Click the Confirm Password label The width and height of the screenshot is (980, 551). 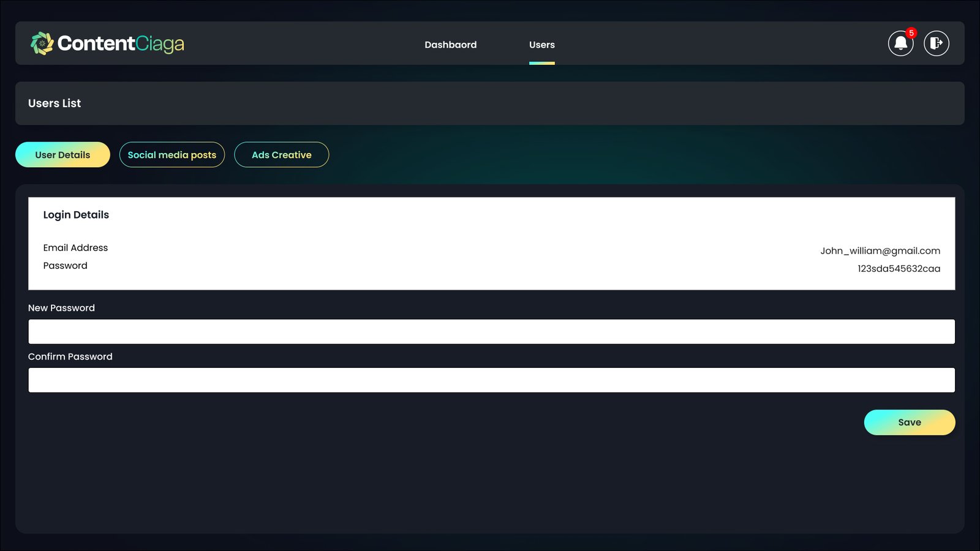(70, 356)
